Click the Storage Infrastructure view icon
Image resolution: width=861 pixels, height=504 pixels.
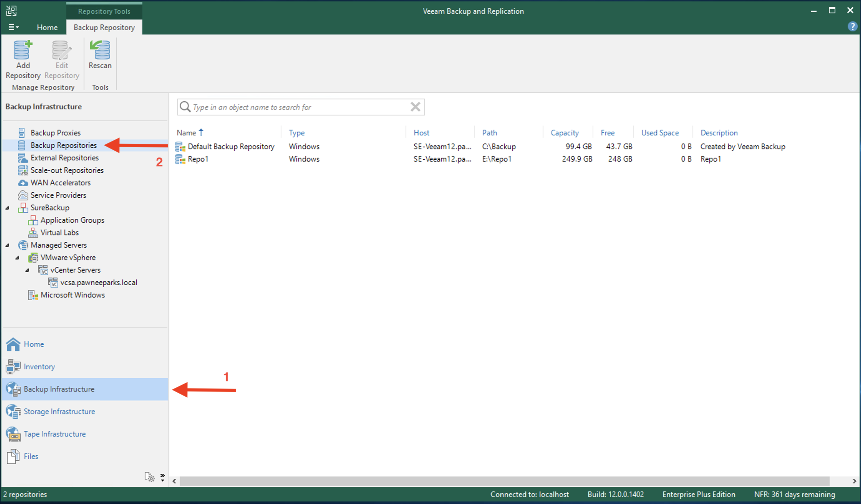pos(13,411)
